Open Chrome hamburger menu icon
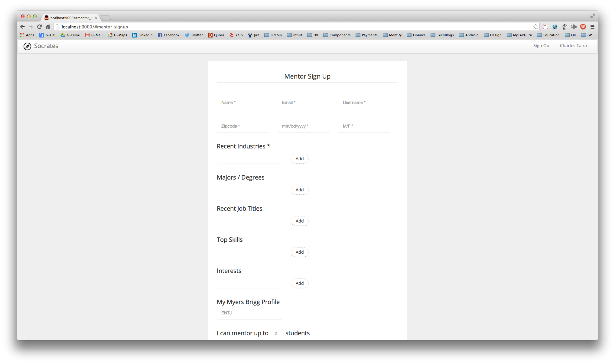 (x=592, y=27)
